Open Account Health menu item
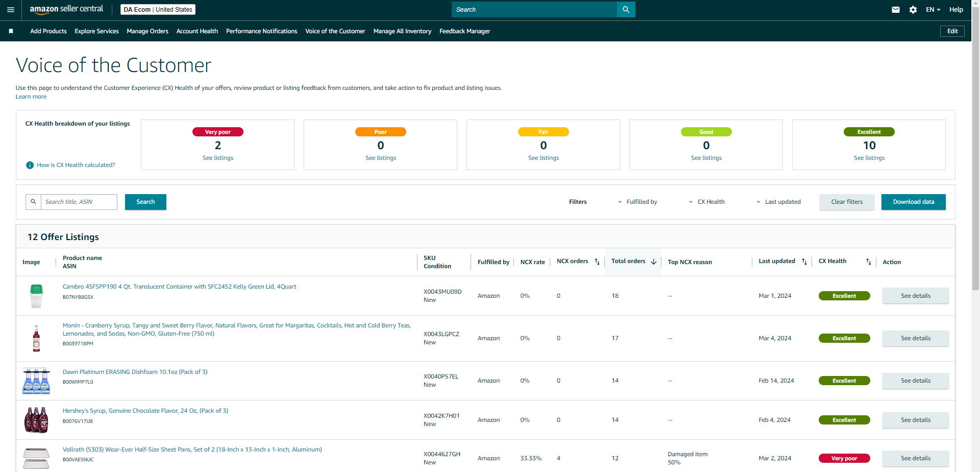 click(x=197, y=31)
